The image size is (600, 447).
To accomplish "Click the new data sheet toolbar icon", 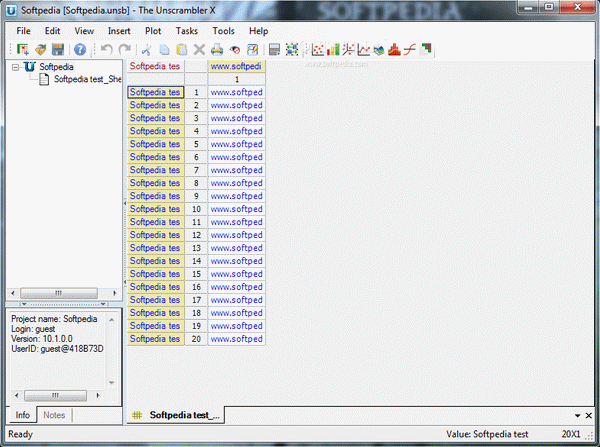I will (x=23, y=49).
